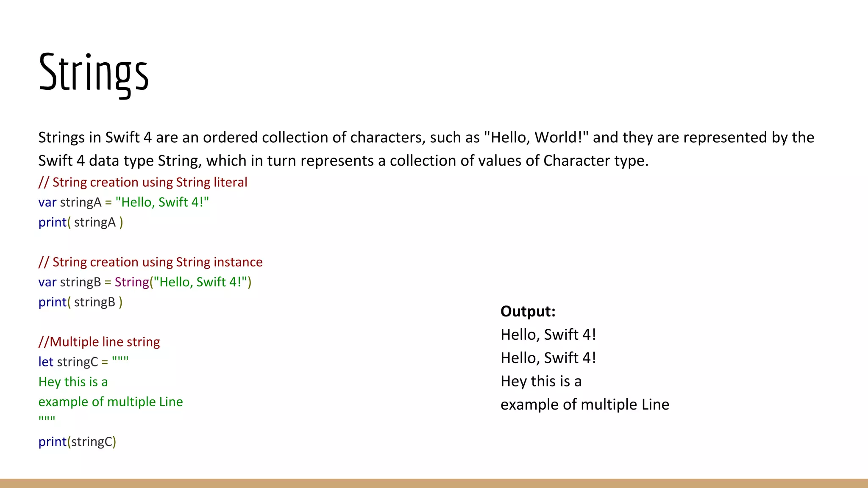Click the paragraph line starting 'Swift 4 data type String'
Screen dimensions: 868x488
tap(344, 161)
